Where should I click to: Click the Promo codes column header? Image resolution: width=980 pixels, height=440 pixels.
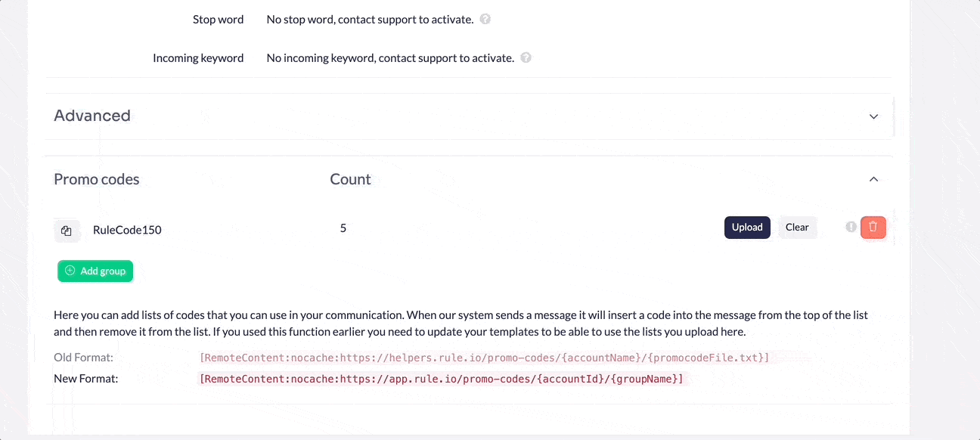(97, 179)
